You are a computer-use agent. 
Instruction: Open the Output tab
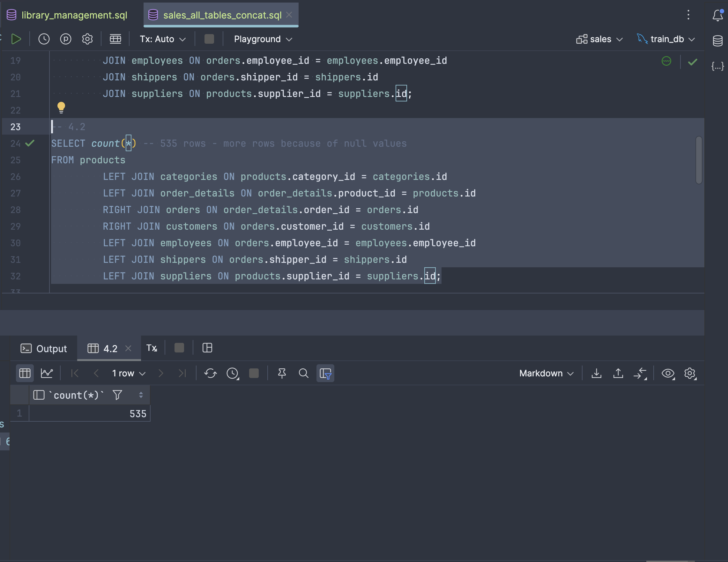click(44, 348)
